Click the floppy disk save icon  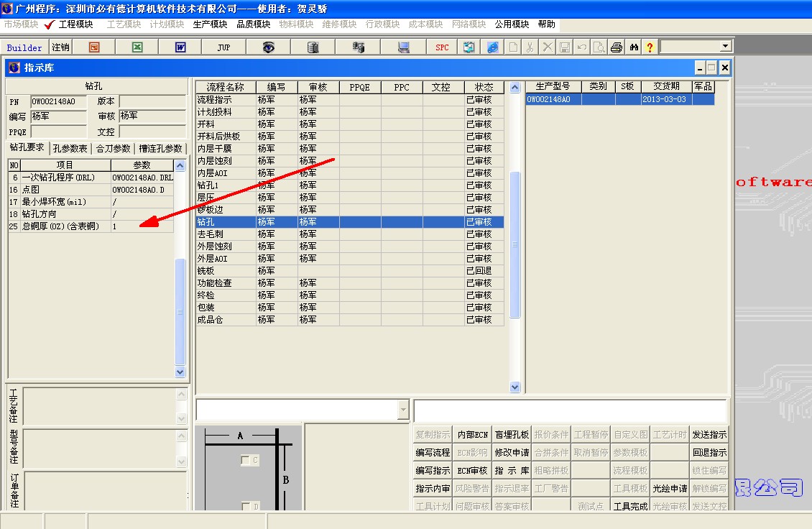point(565,47)
